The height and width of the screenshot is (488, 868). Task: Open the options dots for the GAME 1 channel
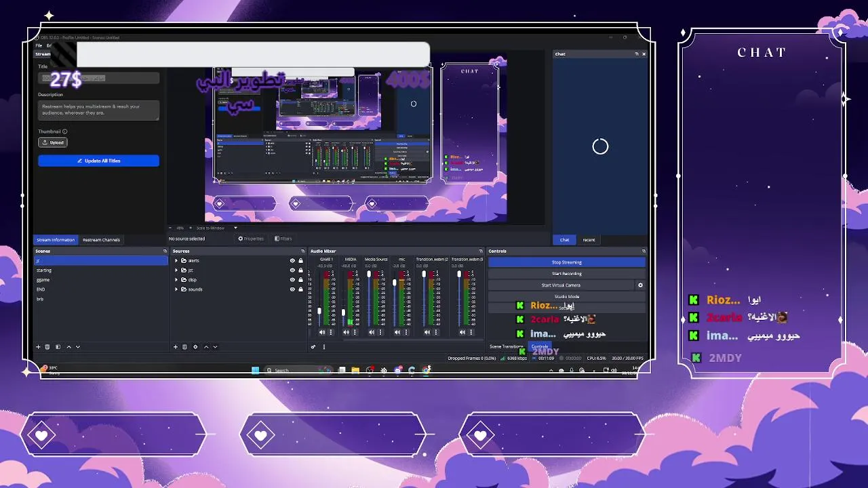(x=331, y=332)
